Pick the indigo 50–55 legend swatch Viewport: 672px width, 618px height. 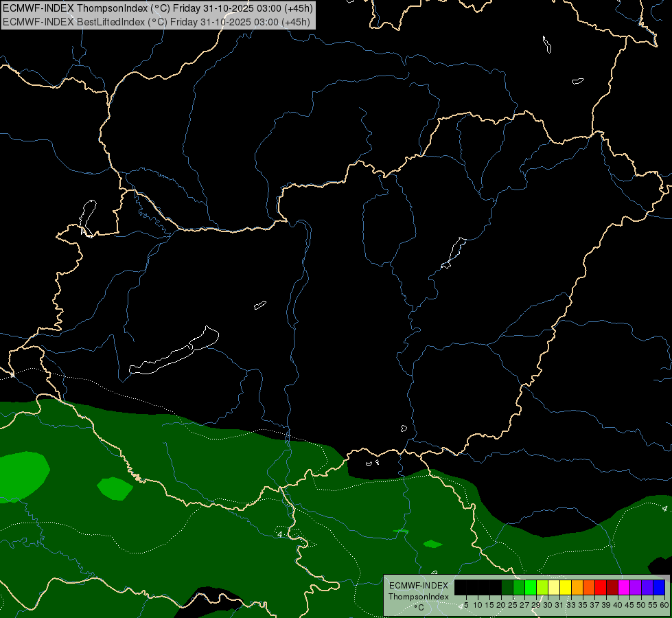pyautogui.click(x=647, y=587)
